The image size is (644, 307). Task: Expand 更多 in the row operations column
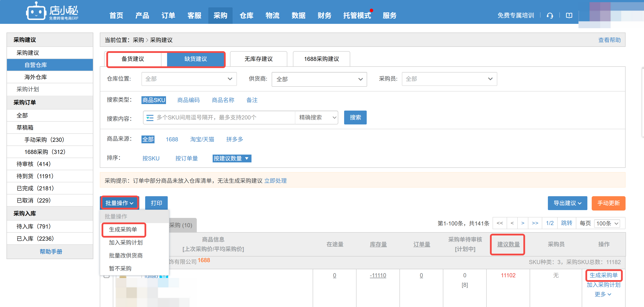pyautogui.click(x=603, y=294)
